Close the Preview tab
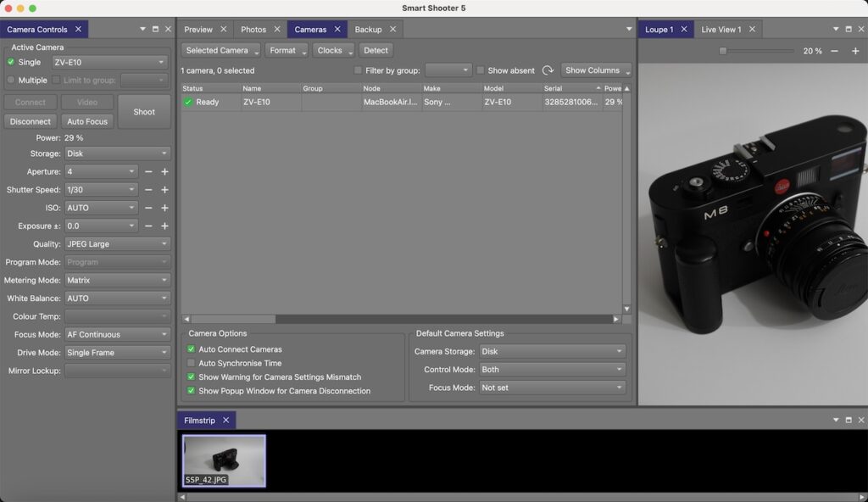 tap(224, 30)
